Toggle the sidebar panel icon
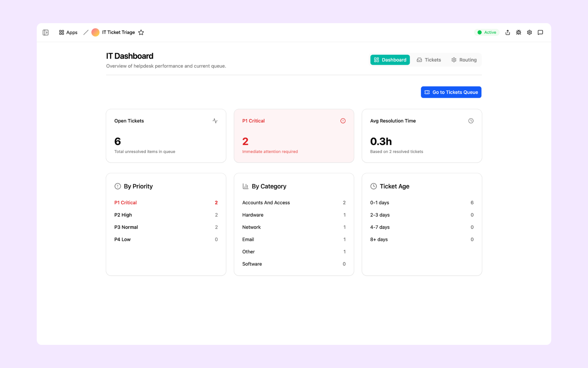588x368 pixels. [x=46, y=32]
